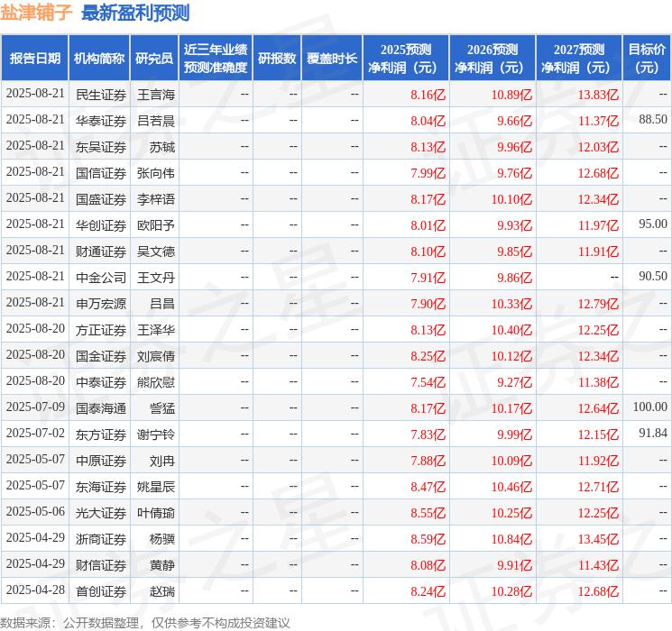This screenshot has height=631, width=672.
Task: Select the 近三年业绩预测准确度 column header
Action: click(216, 59)
